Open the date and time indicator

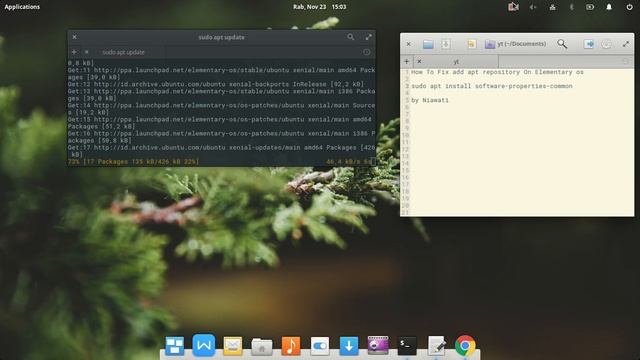coord(320,7)
